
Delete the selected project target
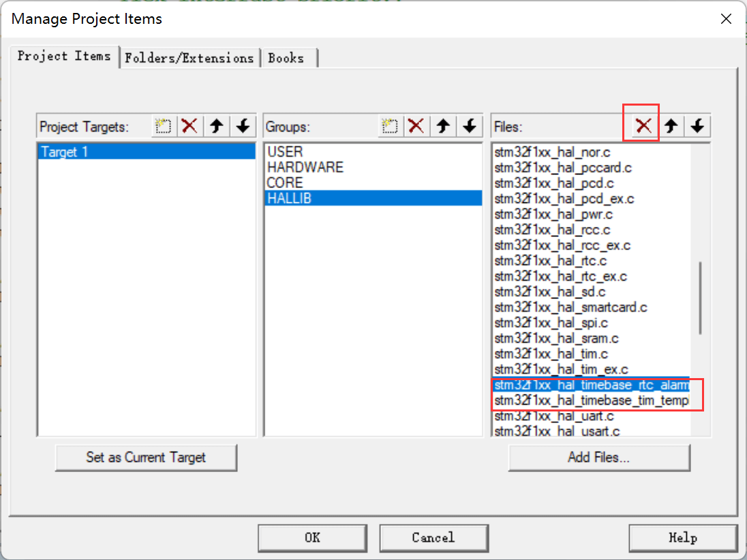pyautogui.click(x=189, y=126)
